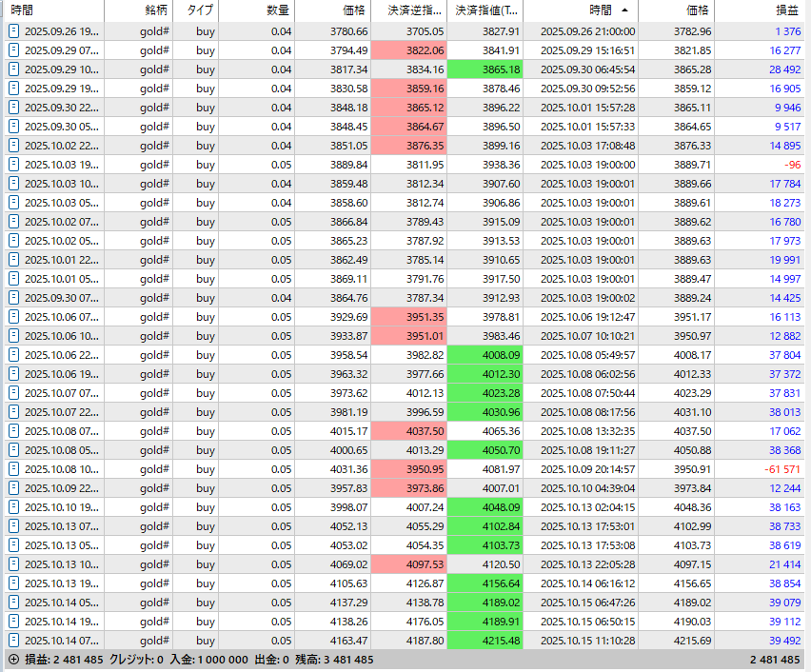Click the row icon for the 3830.58 entry

point(14,89)
